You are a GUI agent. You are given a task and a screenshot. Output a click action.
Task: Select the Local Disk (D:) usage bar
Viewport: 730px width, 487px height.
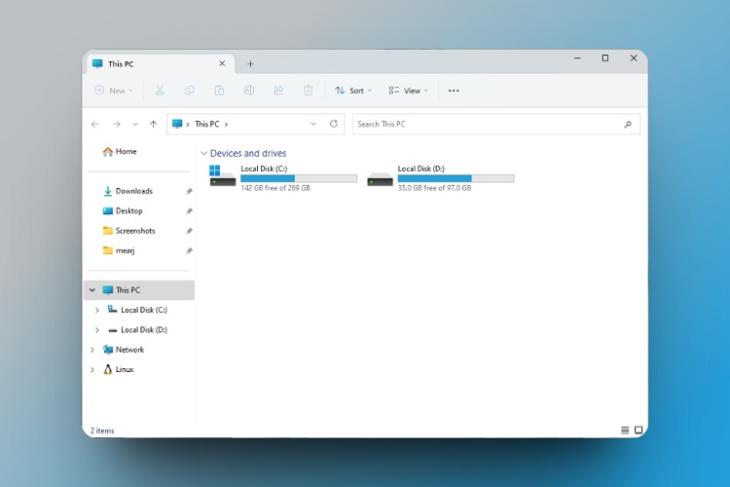click(x=456, y=178)
